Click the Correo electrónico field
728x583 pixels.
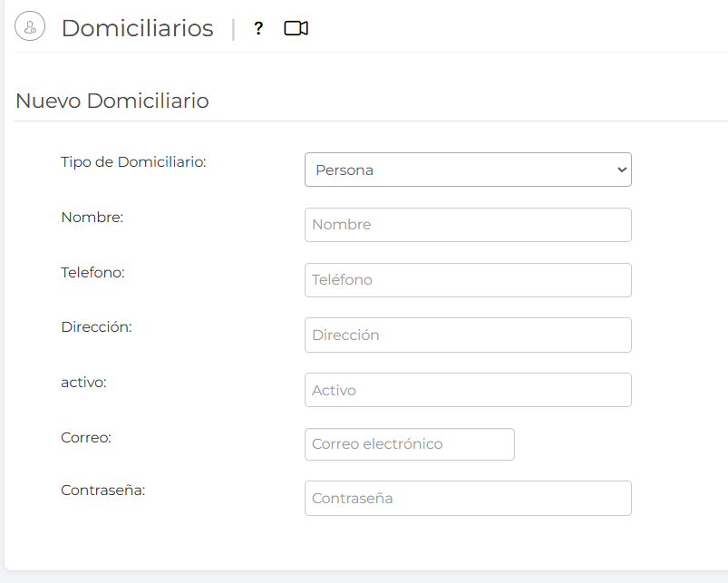pyautogui.click(x=409, y=444)
